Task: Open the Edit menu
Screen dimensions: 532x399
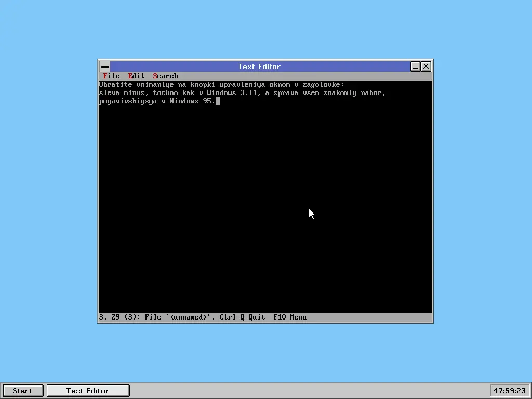Action: coord(136,76)
